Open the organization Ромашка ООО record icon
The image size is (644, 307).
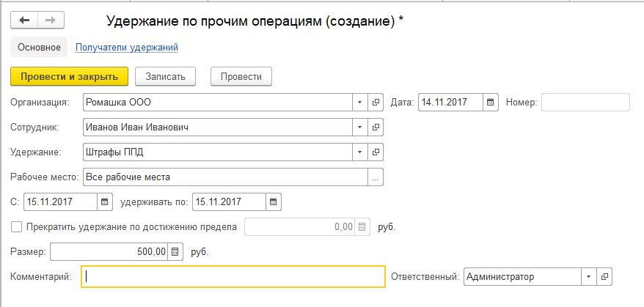click(376, 102)
